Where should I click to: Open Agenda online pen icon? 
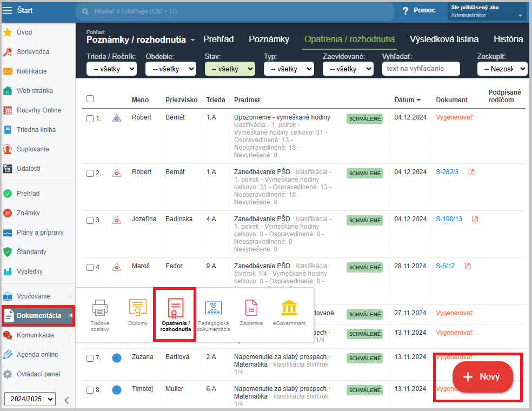(8, 355)
